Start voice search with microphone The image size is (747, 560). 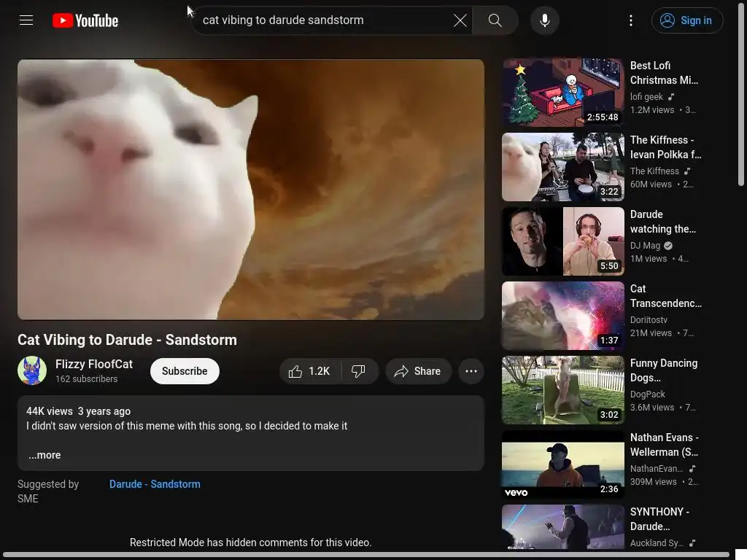pos(544,20)
